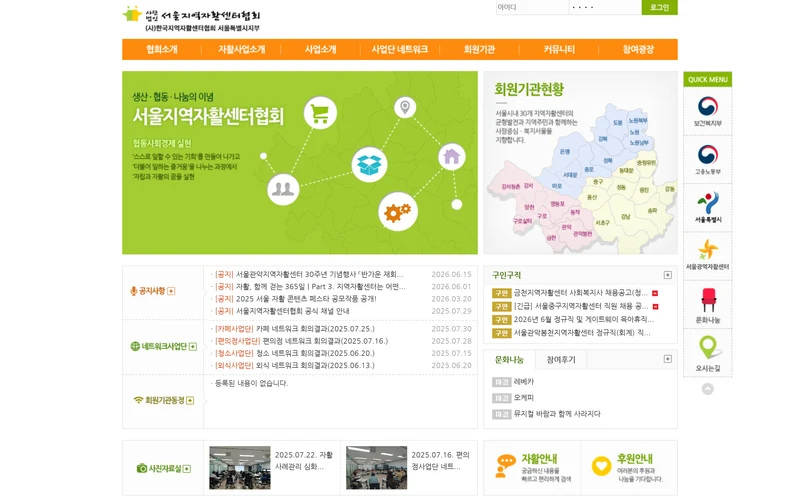Open job post 2026년 6월 정규직 및 게이트웨이 육아휴직

tap(583, 319)
